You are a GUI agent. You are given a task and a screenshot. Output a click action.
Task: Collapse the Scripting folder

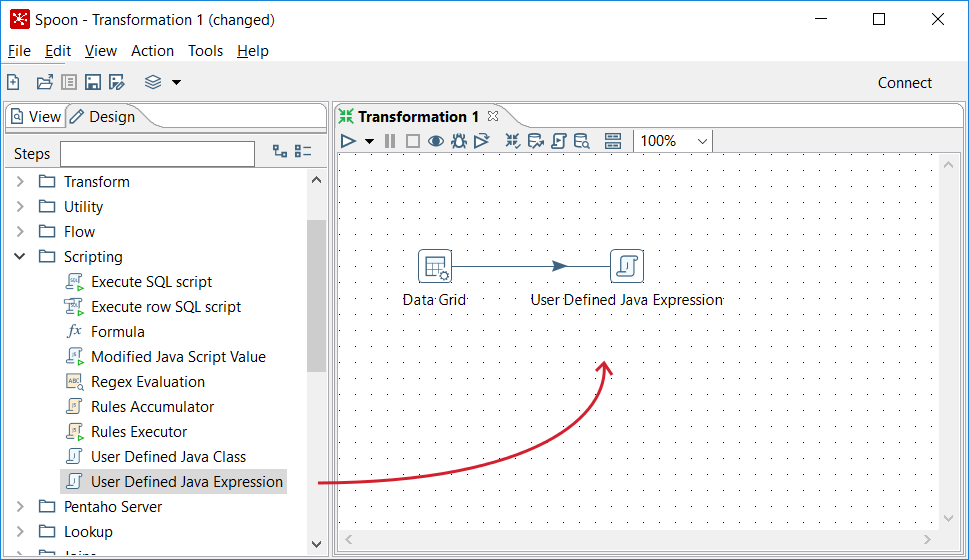(x=20, y=257)
